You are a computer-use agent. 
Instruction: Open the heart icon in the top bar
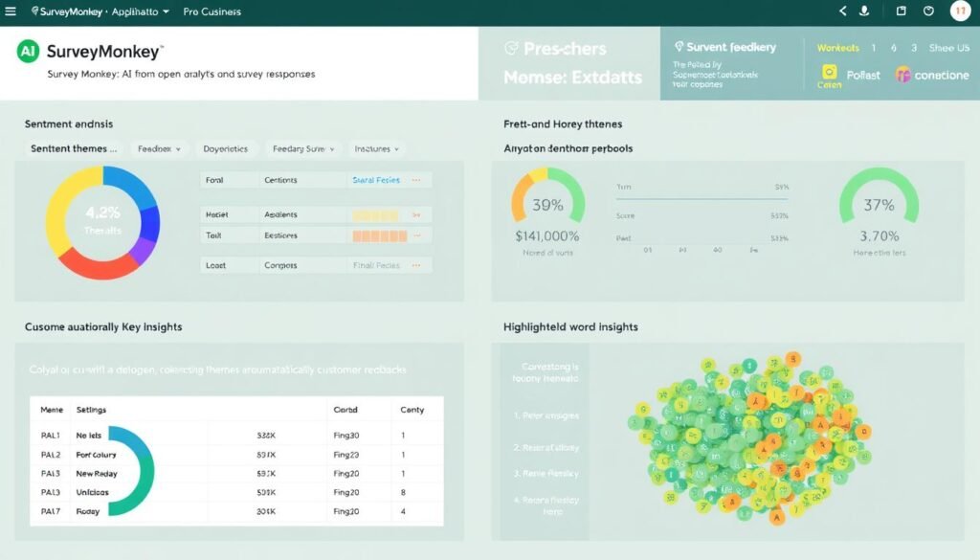[927, 11]
